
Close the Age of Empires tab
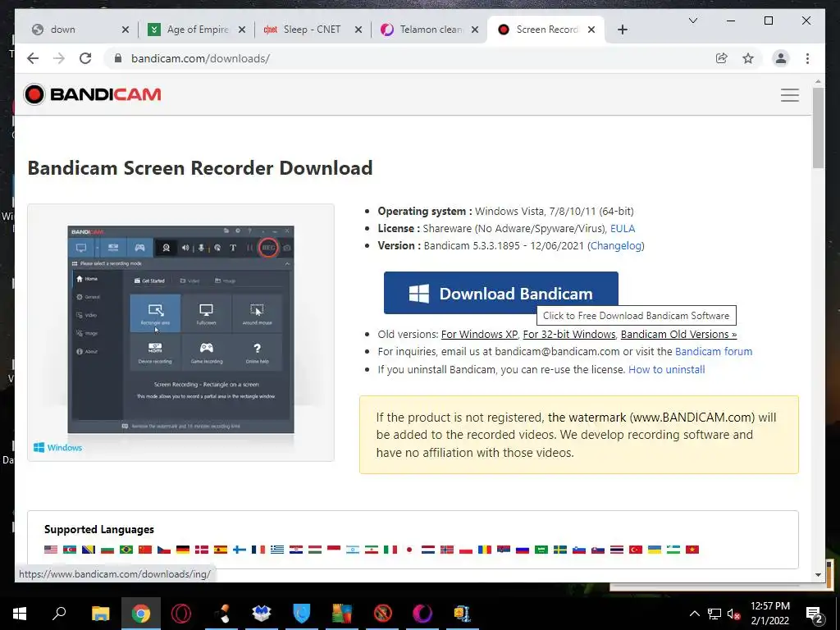coord(242,30)
